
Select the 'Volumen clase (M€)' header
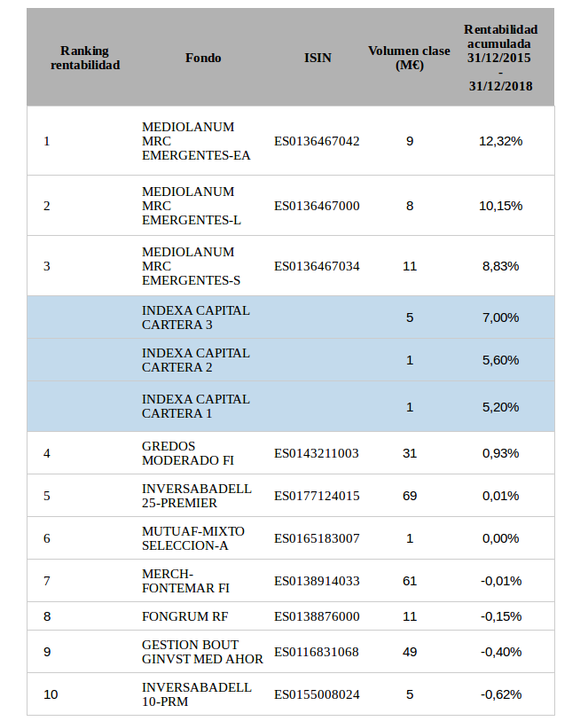click(409, 58)
